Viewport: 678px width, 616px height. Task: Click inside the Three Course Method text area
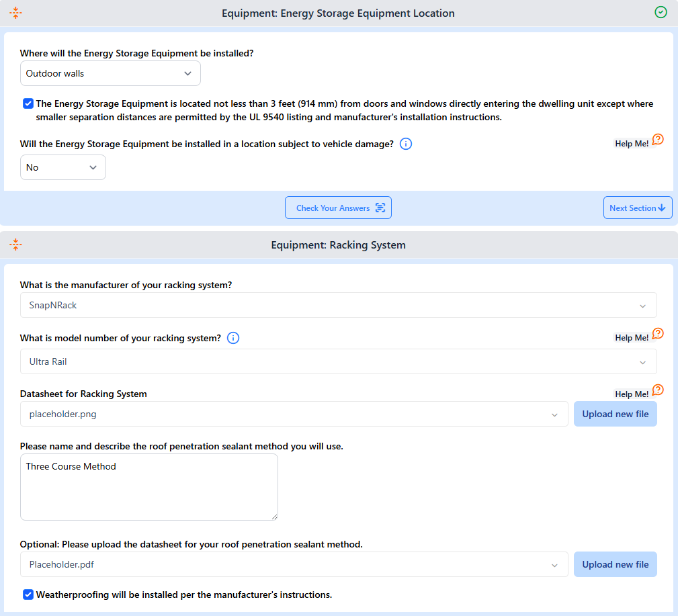click(149, 487)
